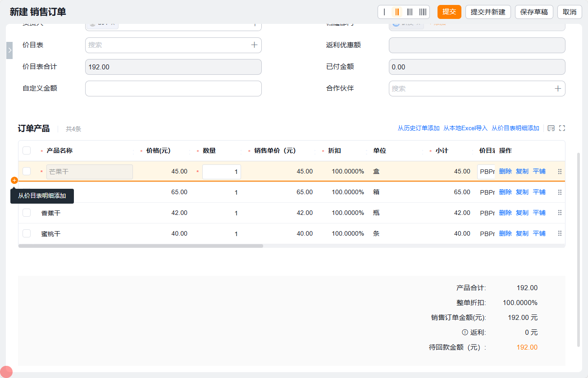Click the orange plus icon to insert row

tap(14, 180)
